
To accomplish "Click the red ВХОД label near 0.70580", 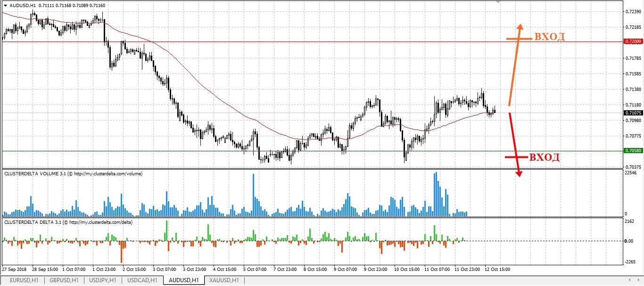I will click(545, 157).
